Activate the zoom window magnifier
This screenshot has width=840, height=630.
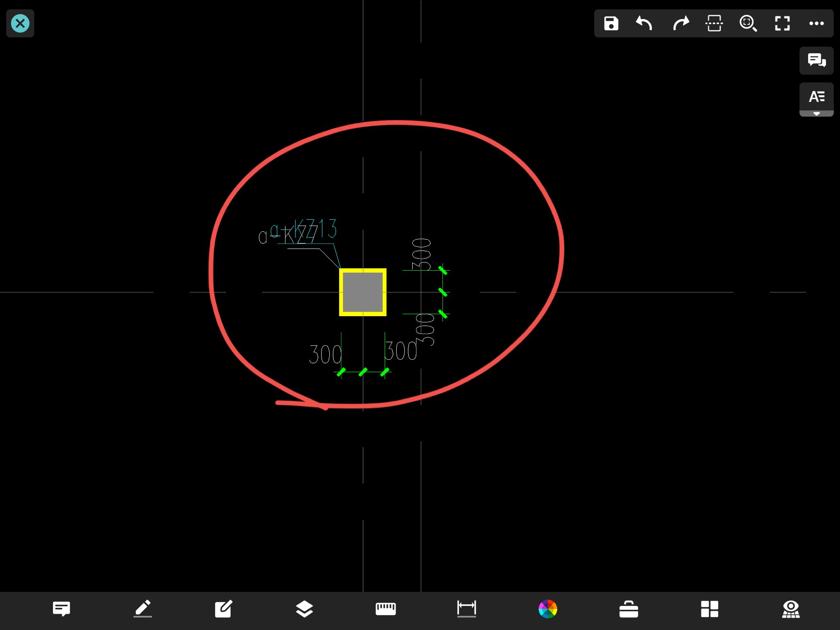tap(748, 23)
